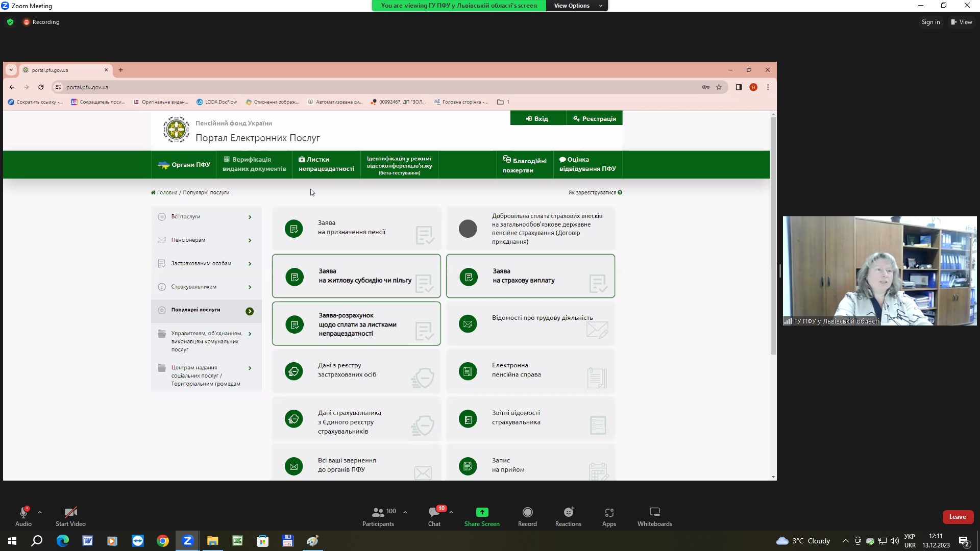
Task: Open Participants list
Action: point(378,512)
